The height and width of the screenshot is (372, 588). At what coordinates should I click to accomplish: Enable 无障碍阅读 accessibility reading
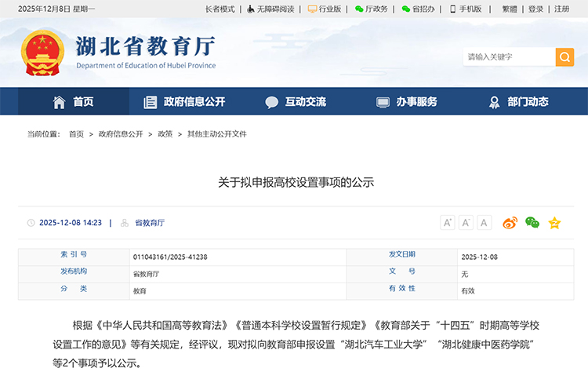point(270,9)
